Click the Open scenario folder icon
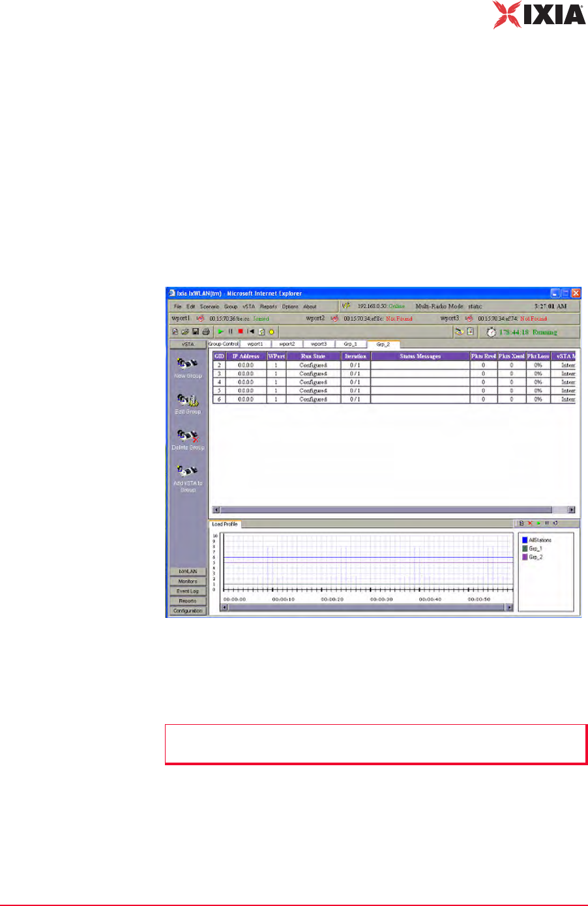The width and height of the screenshot is (588, 906). coord(184,332)
